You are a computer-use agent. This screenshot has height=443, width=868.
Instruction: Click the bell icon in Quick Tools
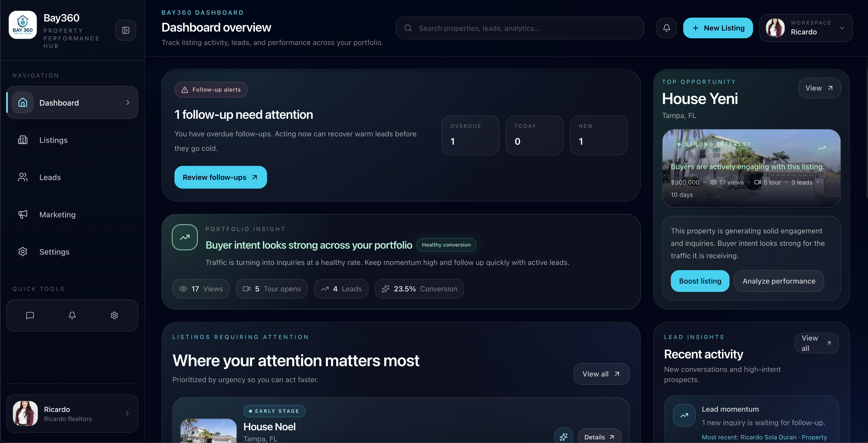(x=72, y=315)
